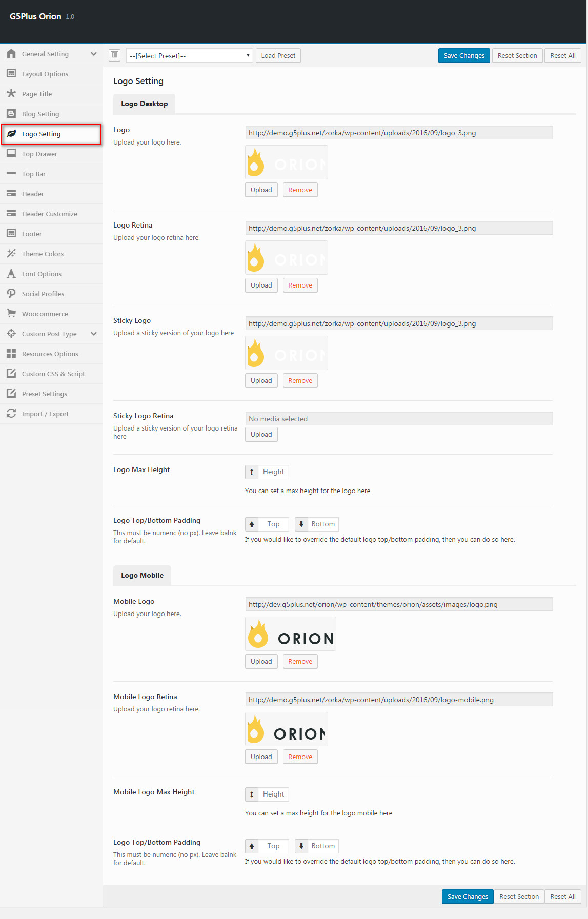Click the Logo Max Height input
Screen dimensions: 588x919
tap(273, 472)
